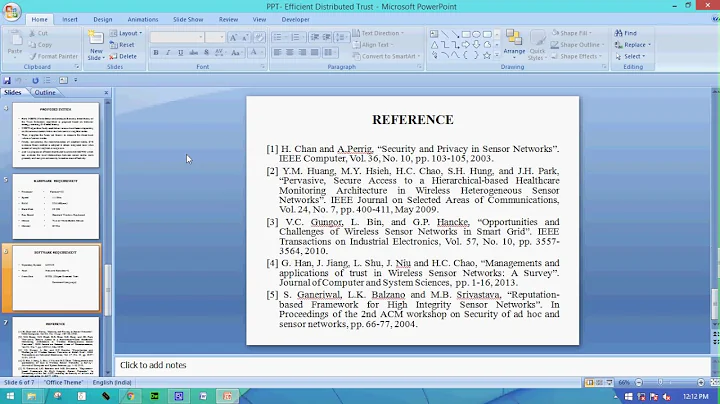This screenshot has height=404, width=720.
Task: Click Normal view icon in status bar
Action: pos(589,382)
